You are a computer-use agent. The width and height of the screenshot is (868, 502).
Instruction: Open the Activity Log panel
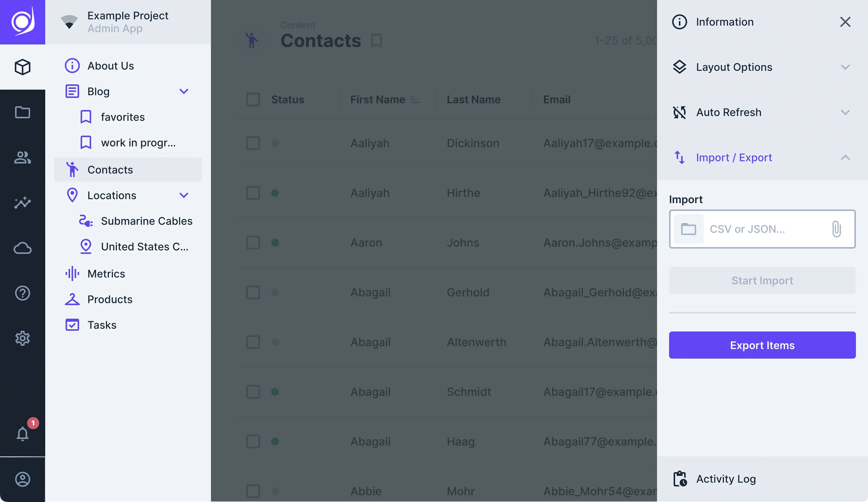tap(726, 479)
